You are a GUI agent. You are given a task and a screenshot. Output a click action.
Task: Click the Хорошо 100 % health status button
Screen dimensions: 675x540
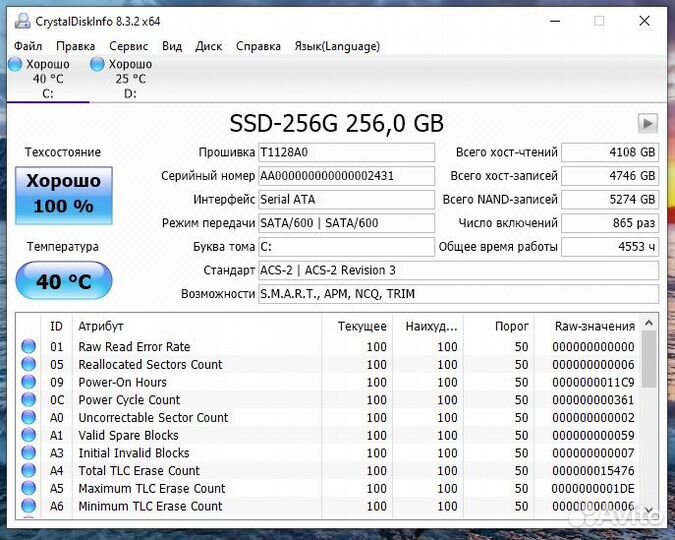64,195
